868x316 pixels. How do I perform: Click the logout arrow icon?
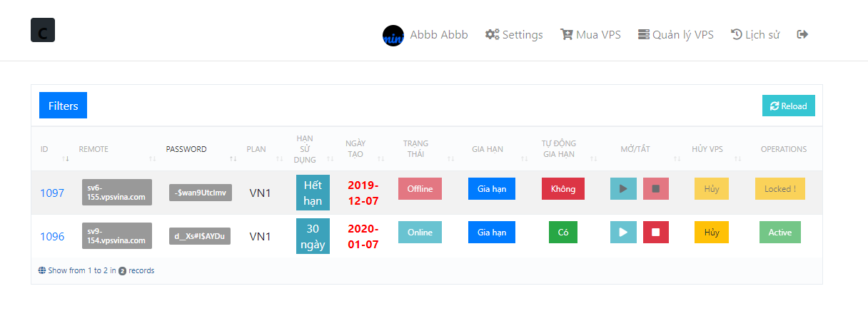802,34
